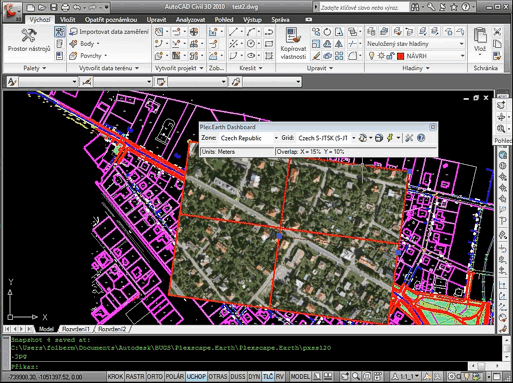
Task: Open the Výstup ribbon tab
Action: (252, 20)
